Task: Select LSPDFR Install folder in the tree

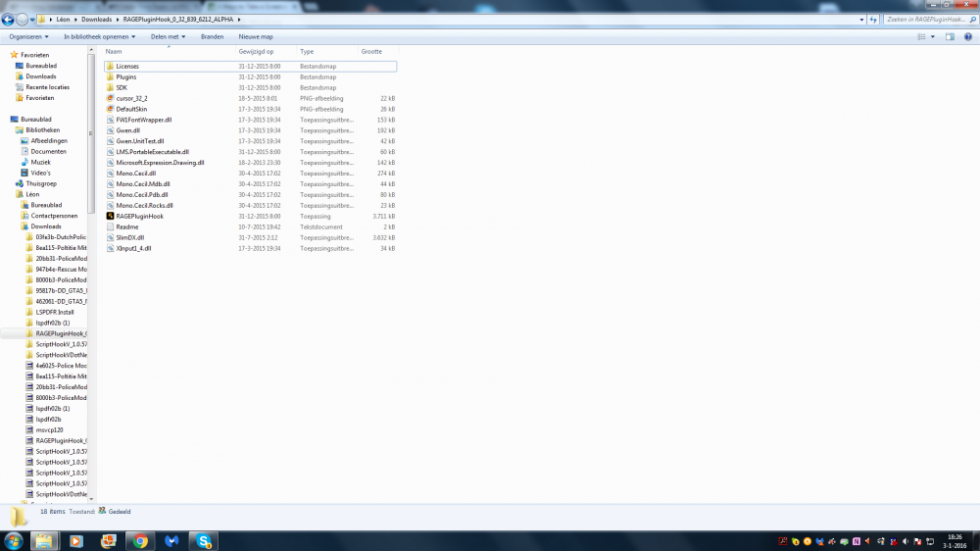Action: click(54, 312)
